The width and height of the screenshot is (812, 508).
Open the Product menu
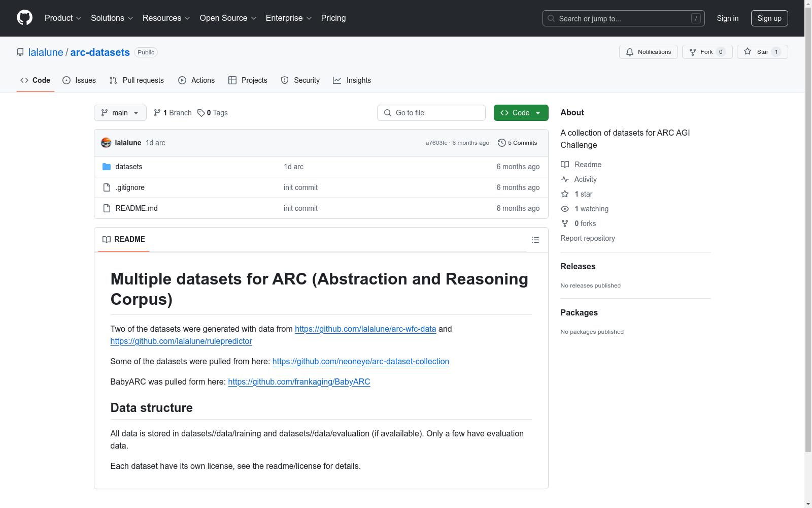(63, 18)
